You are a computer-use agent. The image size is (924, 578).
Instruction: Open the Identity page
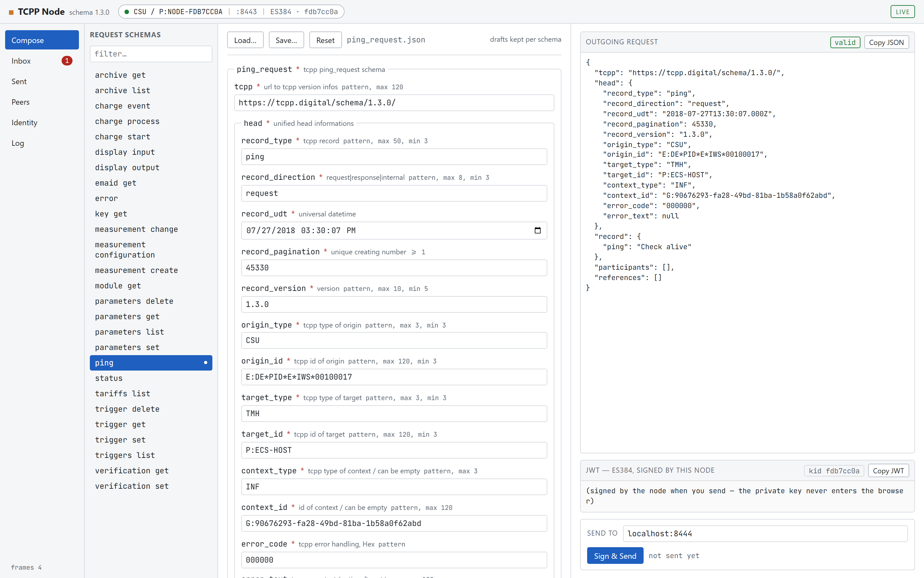(42, 123)
